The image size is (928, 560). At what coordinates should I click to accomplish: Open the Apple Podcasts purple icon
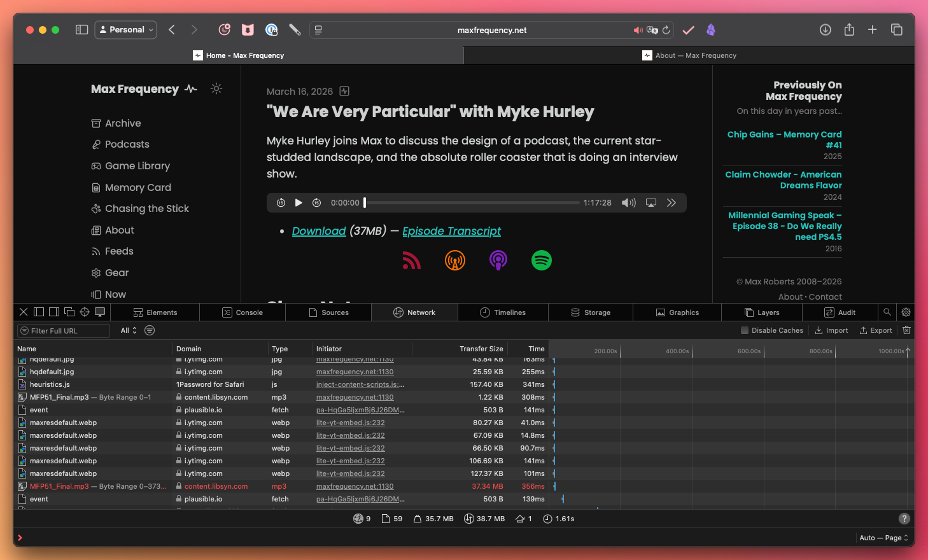[498, 260]
